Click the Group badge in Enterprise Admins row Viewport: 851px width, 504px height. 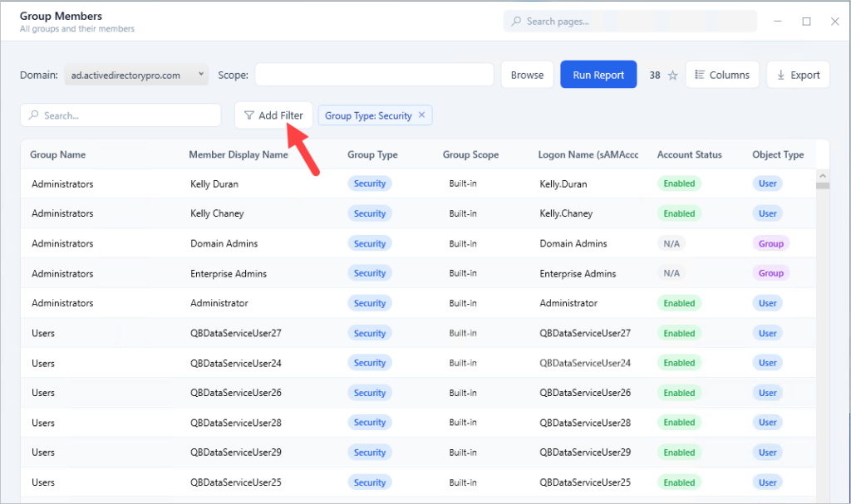770,273
